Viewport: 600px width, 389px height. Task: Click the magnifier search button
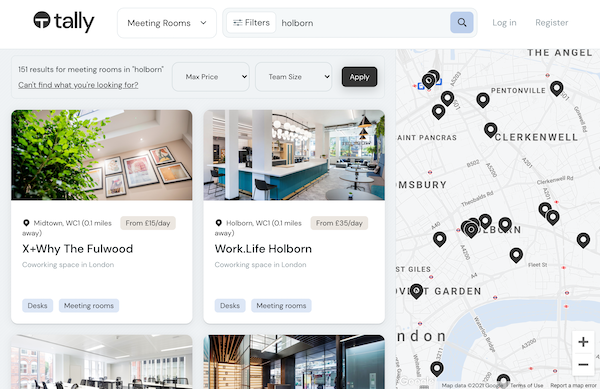(462, 23)
